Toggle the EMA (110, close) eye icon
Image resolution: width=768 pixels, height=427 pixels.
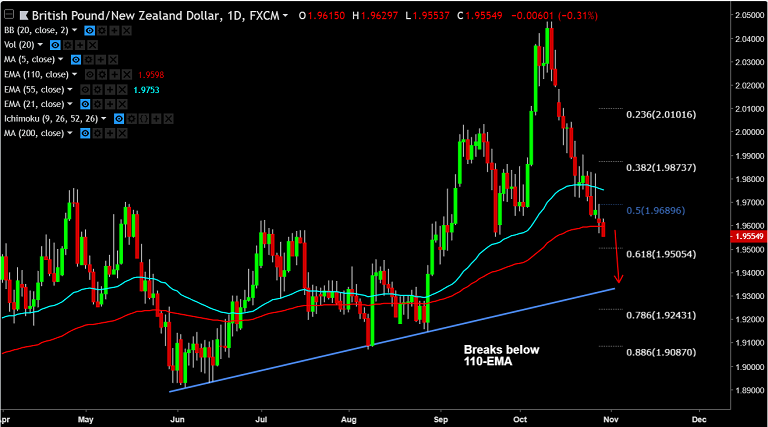coord(90,74)
